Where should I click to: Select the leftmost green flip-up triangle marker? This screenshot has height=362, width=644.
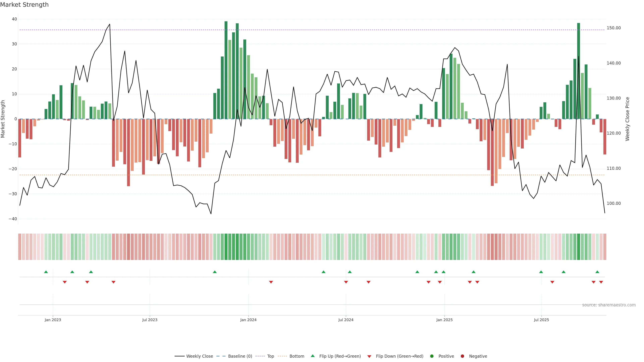pos(46,272)
